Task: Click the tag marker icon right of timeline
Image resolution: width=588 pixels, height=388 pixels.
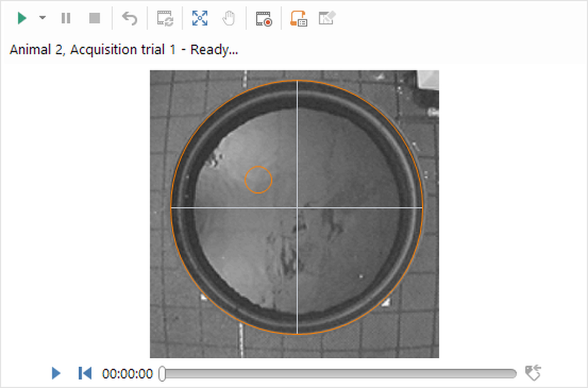Action: pyautogui.click(x=533, y=373)
